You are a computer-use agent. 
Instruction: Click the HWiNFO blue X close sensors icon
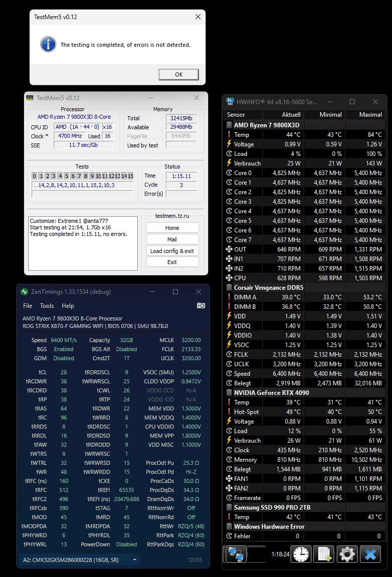[370, 554]
